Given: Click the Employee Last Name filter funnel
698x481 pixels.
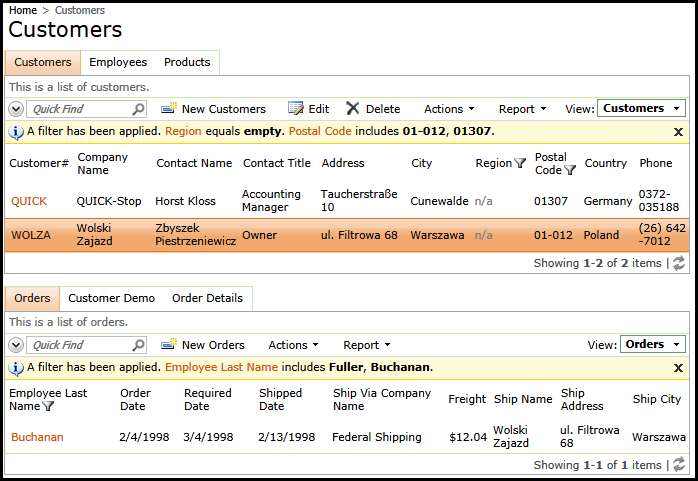Looking at the screenshot, I should click(x=48, y=406).
